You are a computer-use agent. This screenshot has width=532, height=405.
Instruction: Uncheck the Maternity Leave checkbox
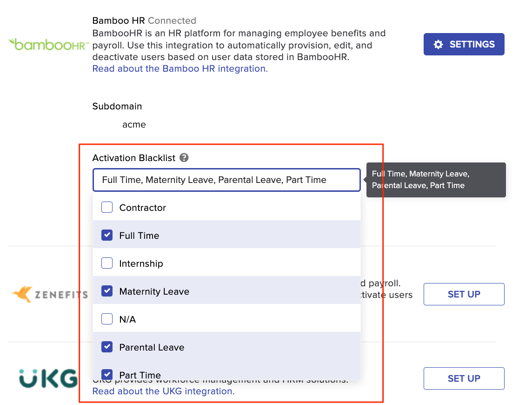click(107, 291)
